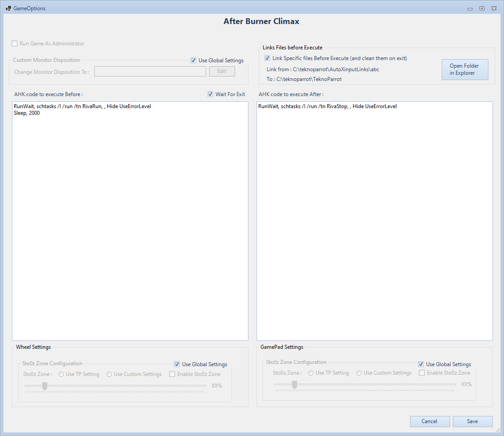
Task: Click the Edit monitor disposition button
Action: [x=222, y=71]
